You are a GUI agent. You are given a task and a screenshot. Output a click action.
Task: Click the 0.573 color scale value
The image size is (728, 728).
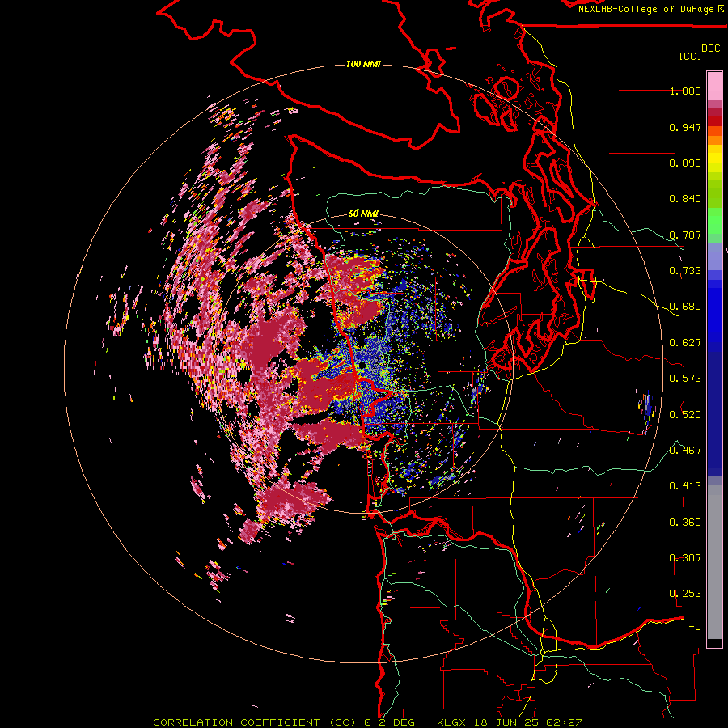[x=685, y=379]
